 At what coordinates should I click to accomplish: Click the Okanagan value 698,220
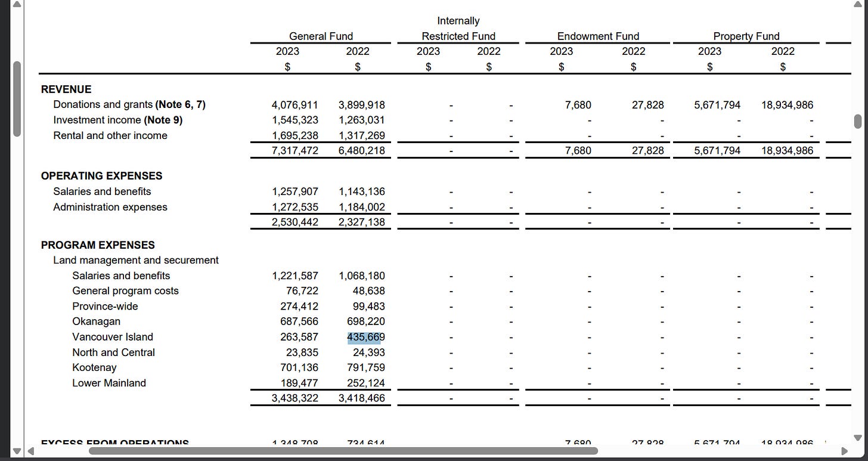[366, 321]
